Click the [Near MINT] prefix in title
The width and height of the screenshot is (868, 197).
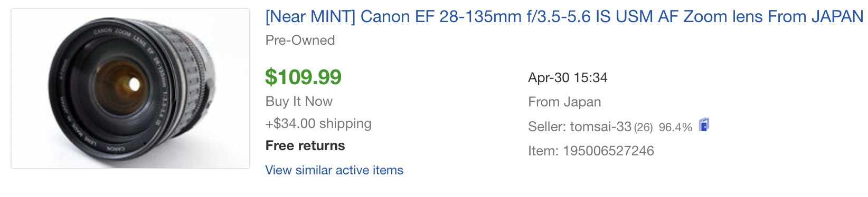310,17
